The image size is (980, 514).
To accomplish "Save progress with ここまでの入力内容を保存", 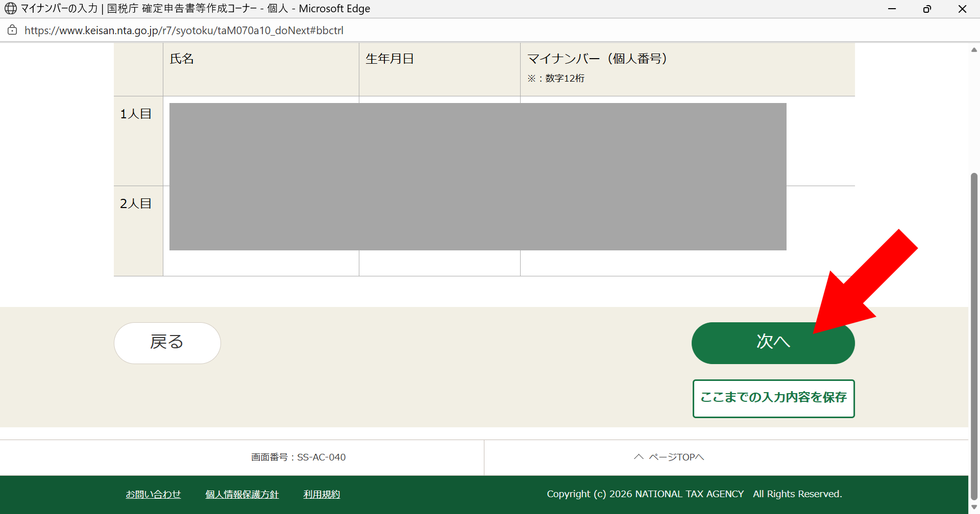I will pos(773,398).
